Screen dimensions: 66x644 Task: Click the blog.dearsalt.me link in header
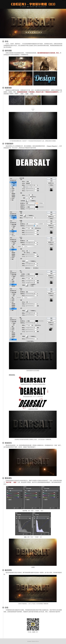click(x=42, y=7)
